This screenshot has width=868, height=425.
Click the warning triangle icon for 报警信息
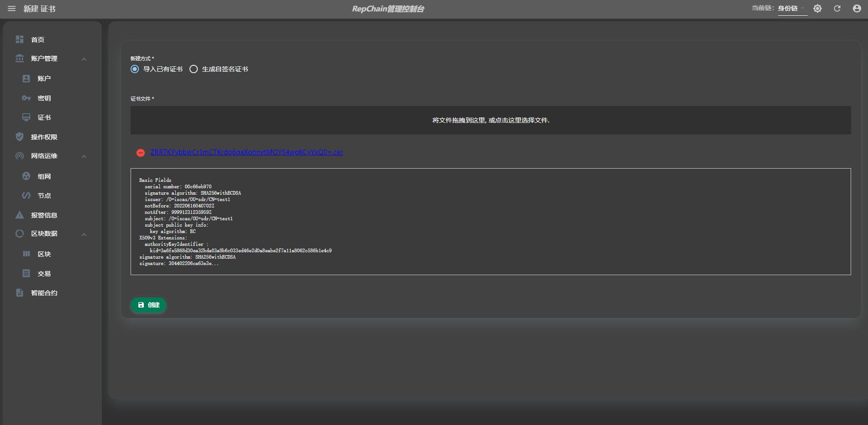click(20, 215)
